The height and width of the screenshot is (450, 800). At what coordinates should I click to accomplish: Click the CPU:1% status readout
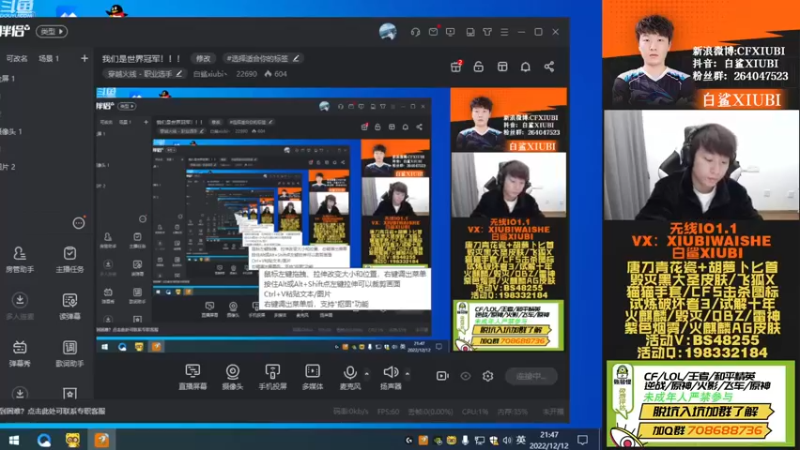coord(474,412)
